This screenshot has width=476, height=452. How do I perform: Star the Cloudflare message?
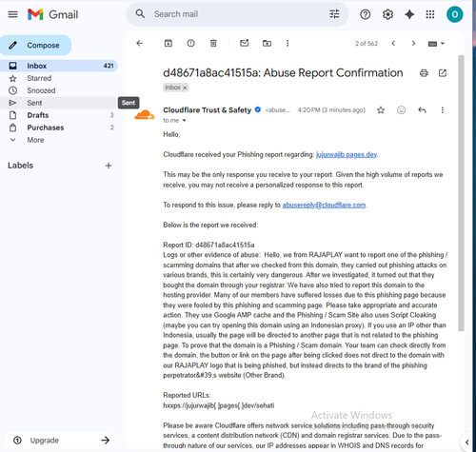tap(381, 110)
